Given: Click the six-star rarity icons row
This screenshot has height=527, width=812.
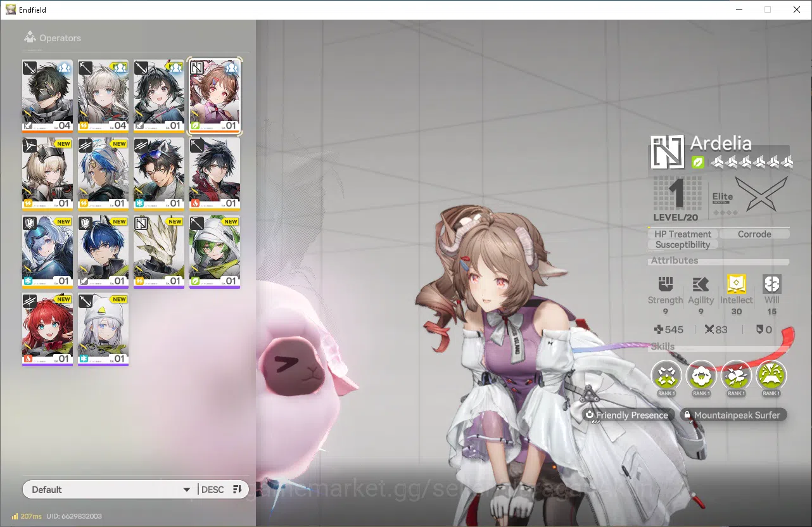Looking at the screenshot, I should tap(752, 162).
